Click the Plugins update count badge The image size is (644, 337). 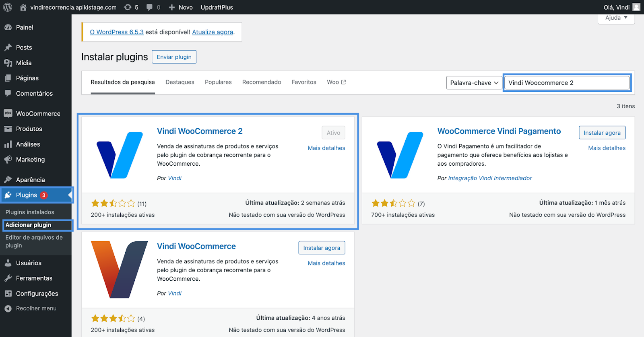pos(43,195)
